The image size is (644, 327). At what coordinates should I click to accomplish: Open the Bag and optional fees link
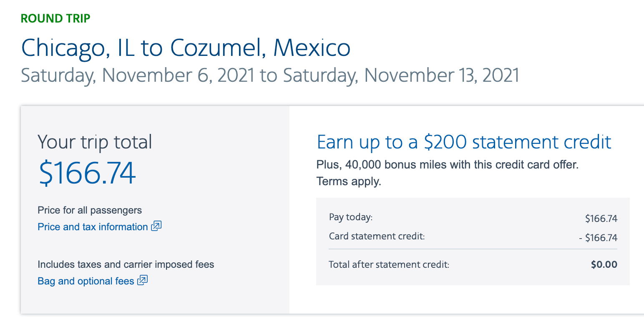[x=86, y=281]
